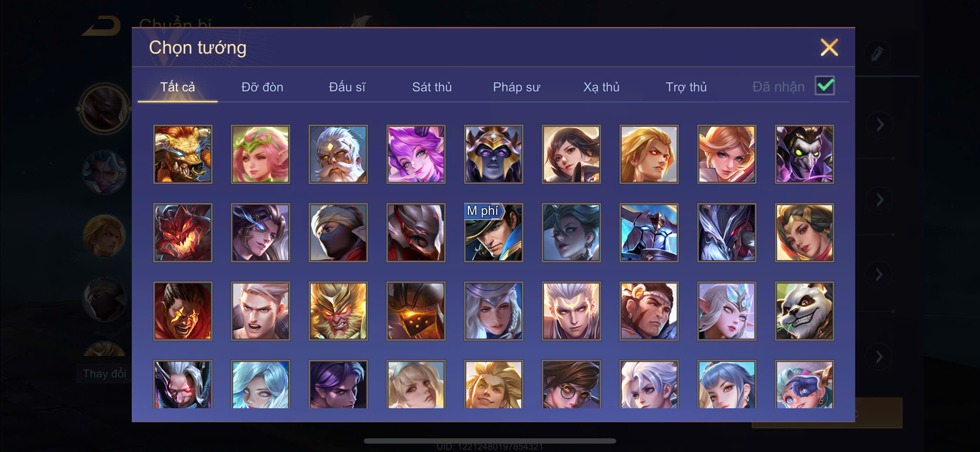Switch to Trợ thủ tab

(686, 87)
